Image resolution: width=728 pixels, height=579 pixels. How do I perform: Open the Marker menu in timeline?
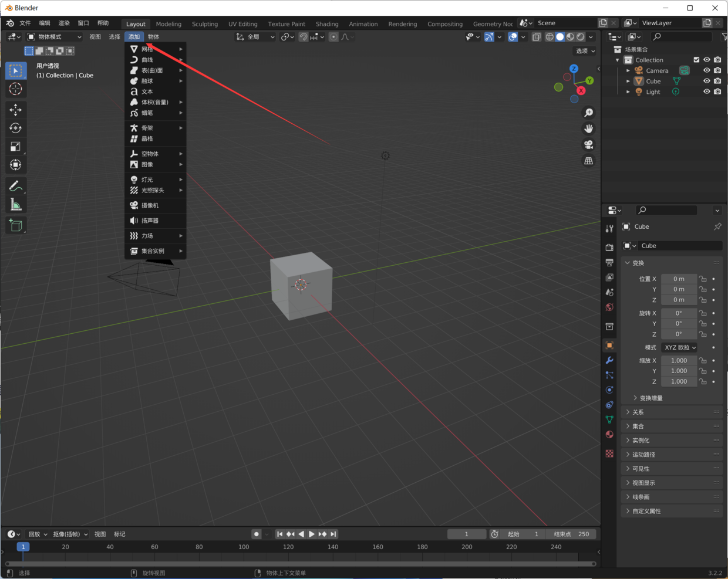click(x=120, y=534)
